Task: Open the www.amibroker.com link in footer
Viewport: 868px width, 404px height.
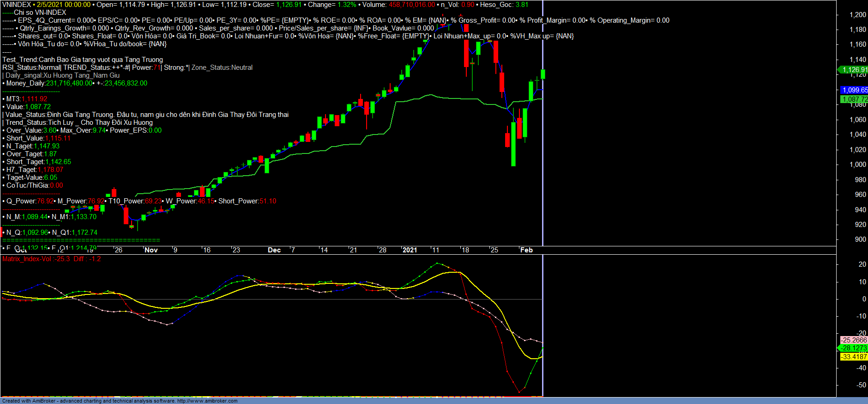Action: (207, 401)
